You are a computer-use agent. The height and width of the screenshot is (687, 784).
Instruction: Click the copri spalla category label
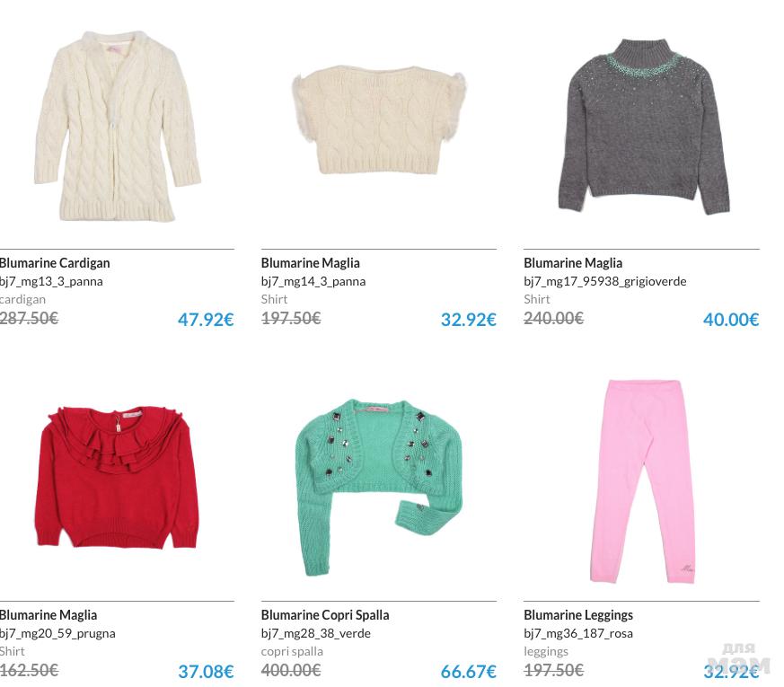click(292, 651)
